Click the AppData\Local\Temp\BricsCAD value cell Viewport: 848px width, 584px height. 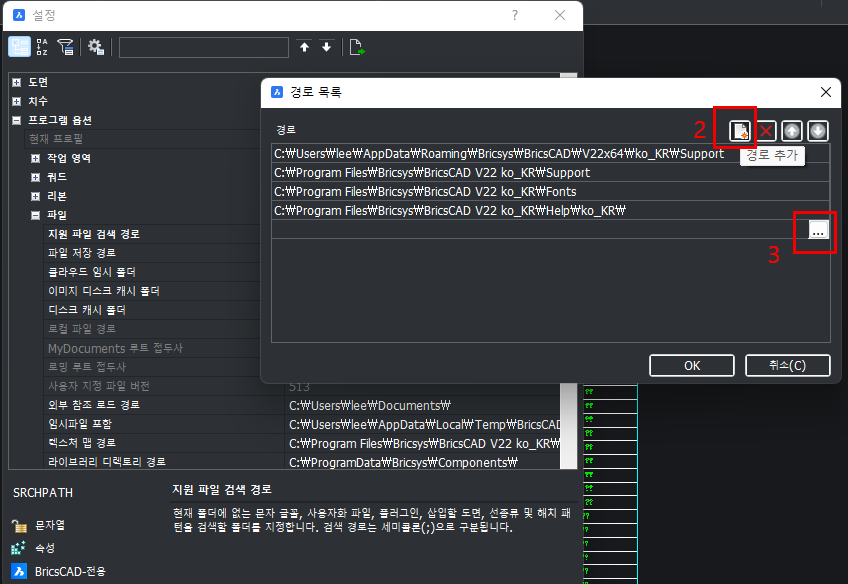(x=422, y=424)
